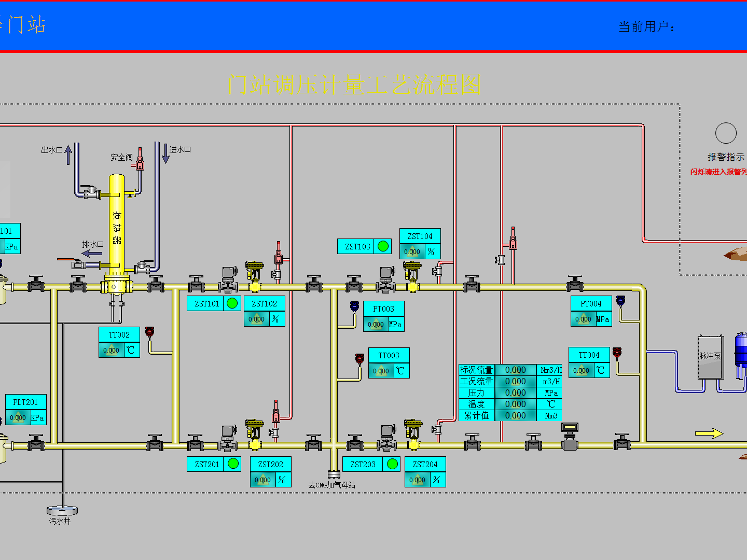Click the 门站调压计量工艺流程图 title
Screen dimensions: 747x560
[355, 85]
